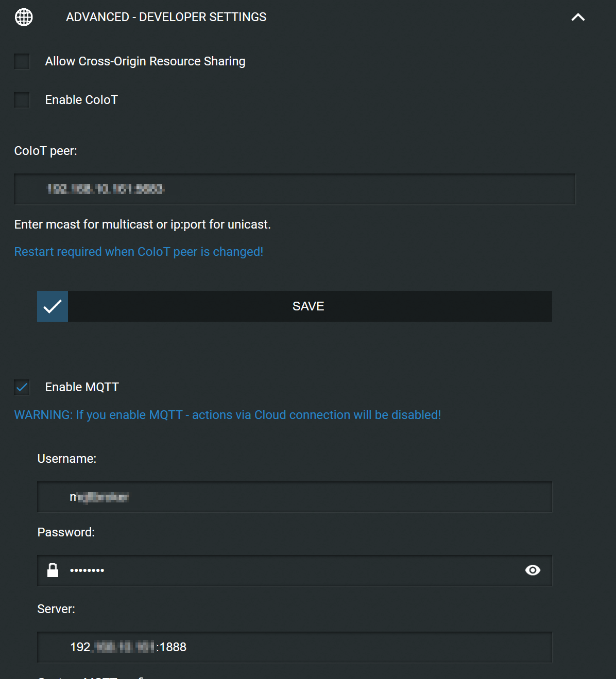Show password using the eye icon
Viewport: 616px width, 679px height.
tap(533, 570)
